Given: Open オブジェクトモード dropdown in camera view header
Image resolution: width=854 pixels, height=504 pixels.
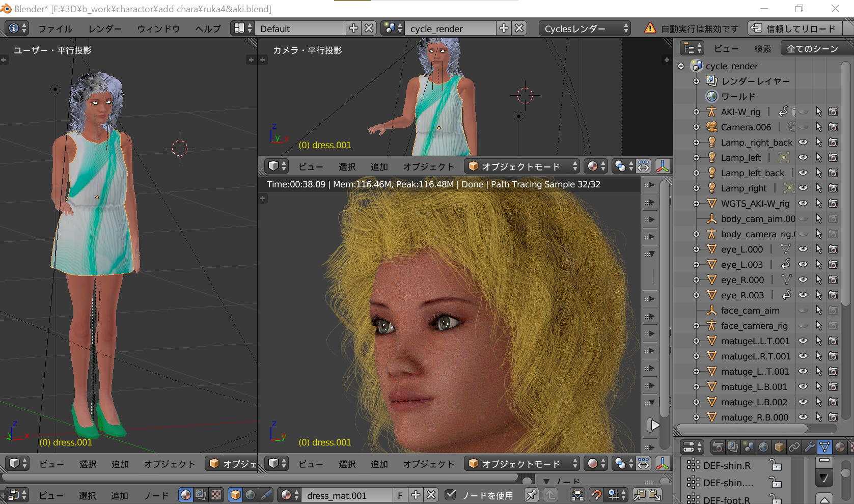Looking at the screenshot, I should coord(522,166).
